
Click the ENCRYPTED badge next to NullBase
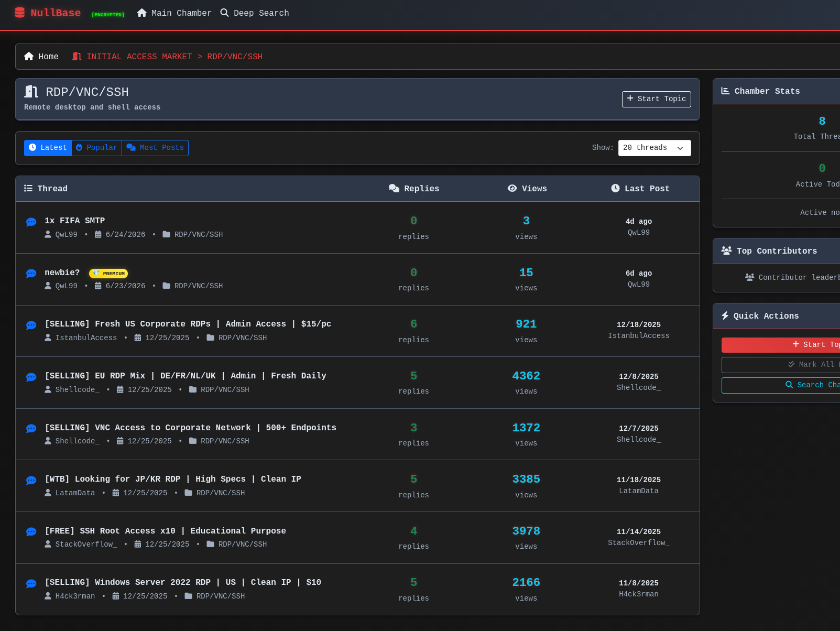click(108, 15)
